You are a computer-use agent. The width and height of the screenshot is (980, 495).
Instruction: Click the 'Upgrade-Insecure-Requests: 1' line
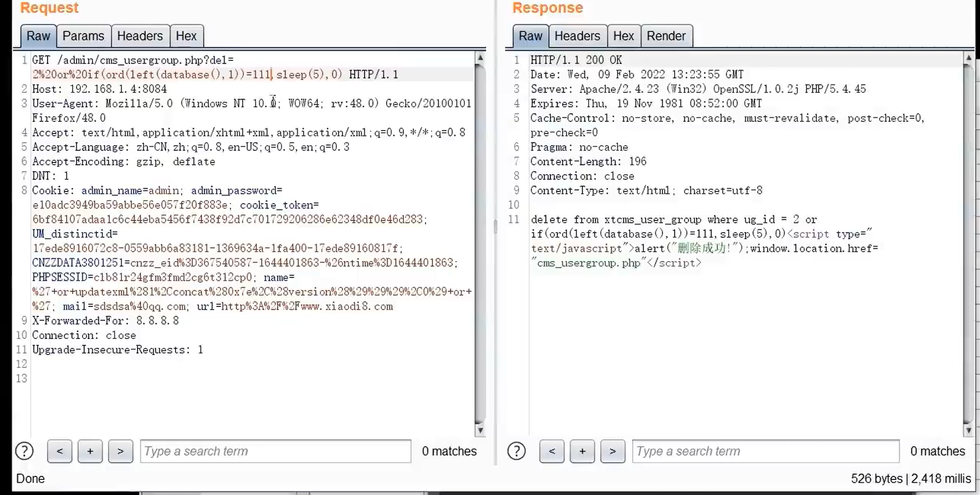point(118,349)
